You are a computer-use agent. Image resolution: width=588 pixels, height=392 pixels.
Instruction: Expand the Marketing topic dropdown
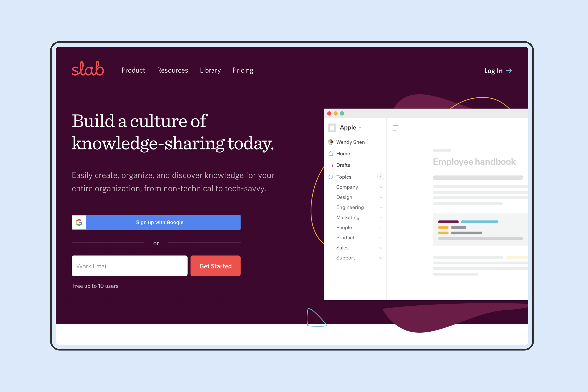coord(380,217)
